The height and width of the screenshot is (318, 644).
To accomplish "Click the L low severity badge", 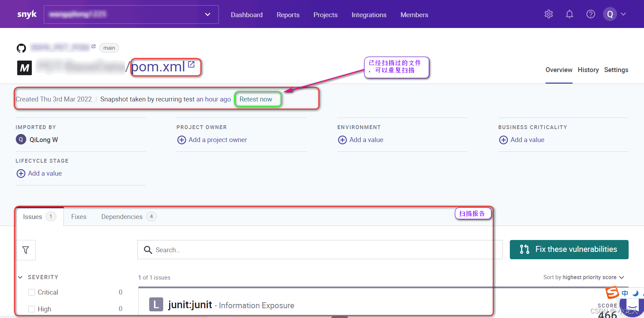I will point(156,304).
